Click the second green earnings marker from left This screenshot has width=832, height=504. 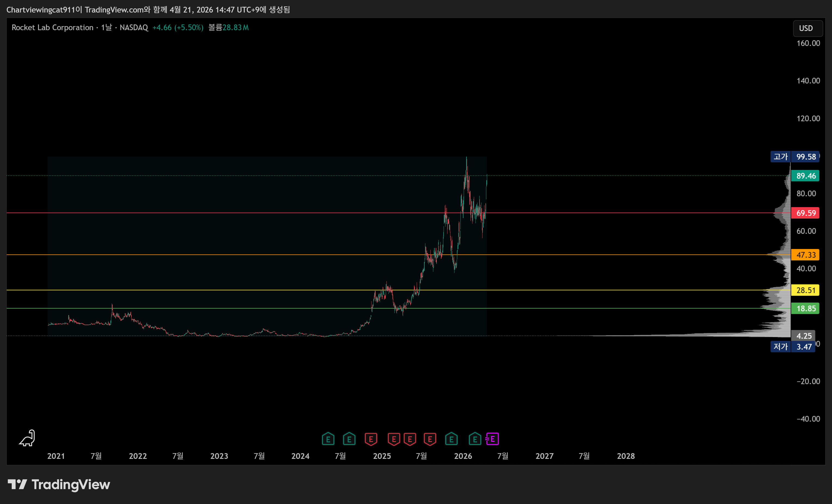pyautogui.click(x=349, y=439)
